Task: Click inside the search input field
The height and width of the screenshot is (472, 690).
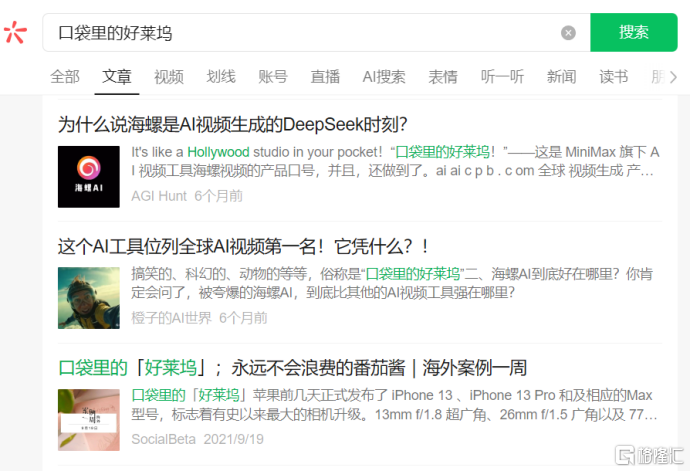Action: [300, 33]
